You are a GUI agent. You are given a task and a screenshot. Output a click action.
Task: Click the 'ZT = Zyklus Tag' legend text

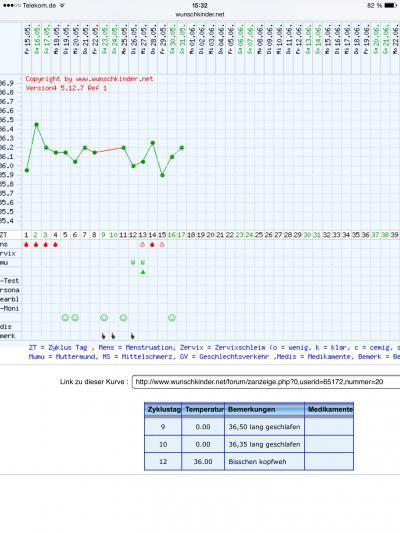point(58,348)
